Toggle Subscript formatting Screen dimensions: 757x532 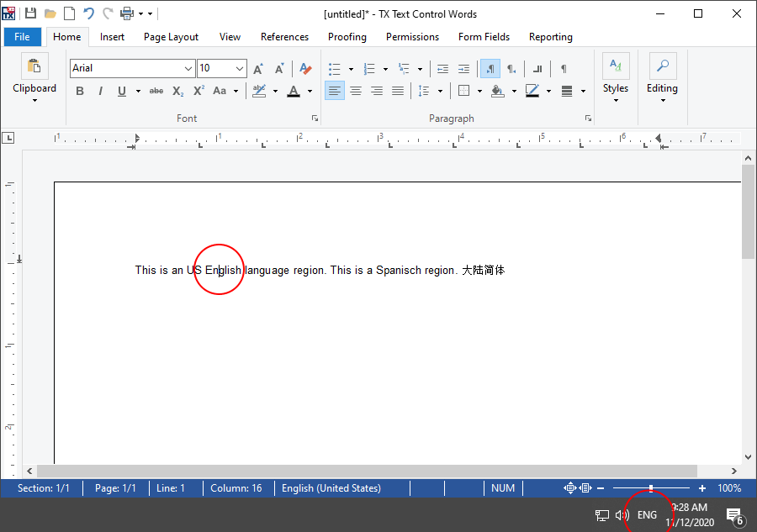(177, 91)
